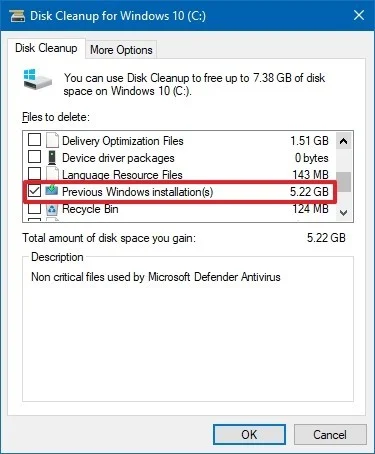Enable the Device driver packages checkbox

point(34,157)
